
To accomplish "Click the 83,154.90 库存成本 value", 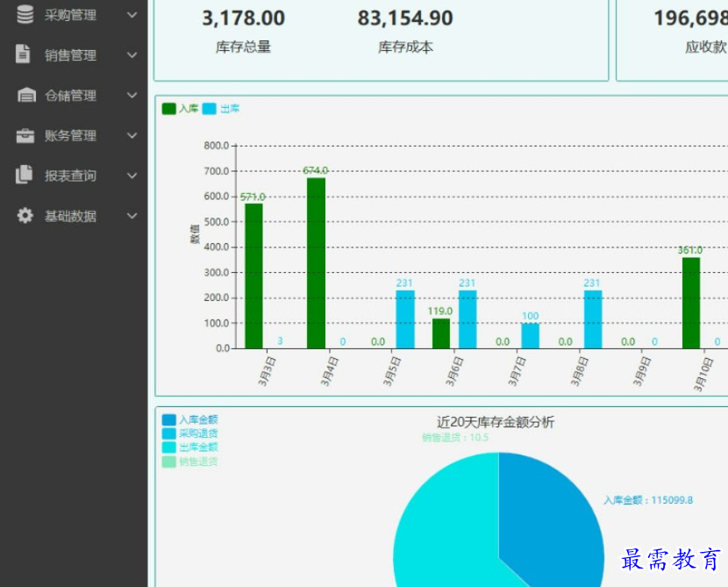I will 405,18.
